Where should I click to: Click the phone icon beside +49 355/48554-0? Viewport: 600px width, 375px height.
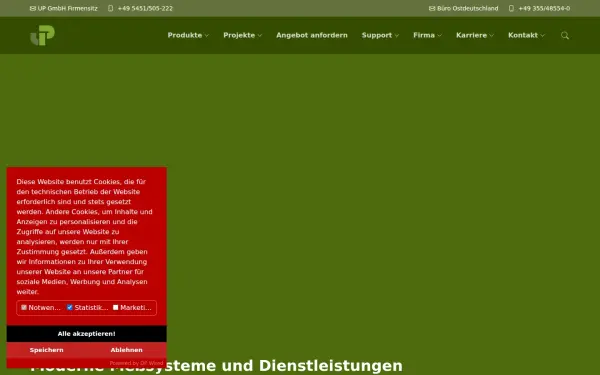point(511,8)
